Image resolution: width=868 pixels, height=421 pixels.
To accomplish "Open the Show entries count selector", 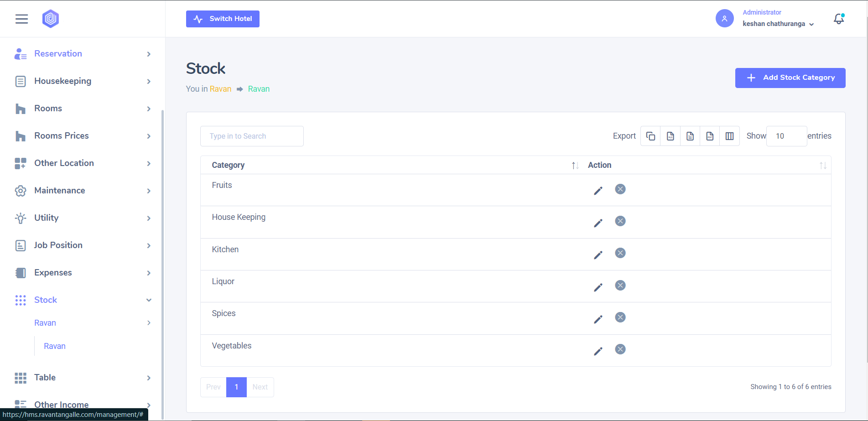I will pyautogui.click(x=786, y=136).
